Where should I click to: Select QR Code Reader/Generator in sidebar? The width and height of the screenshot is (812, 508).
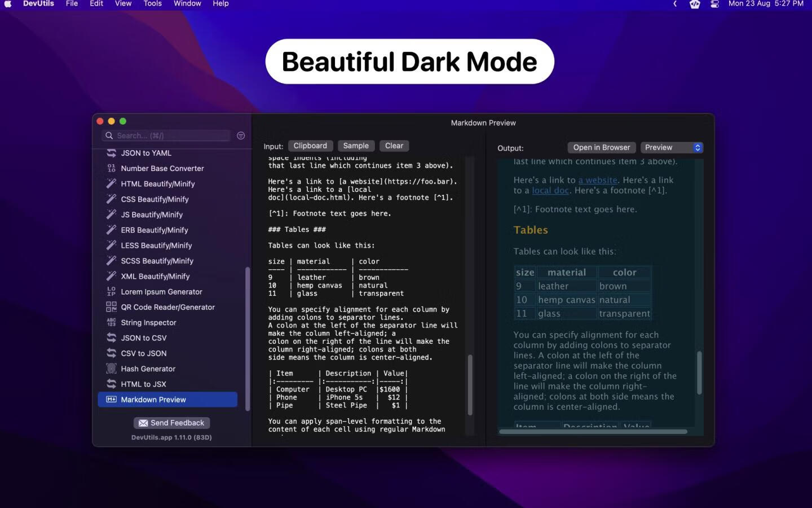167,307
